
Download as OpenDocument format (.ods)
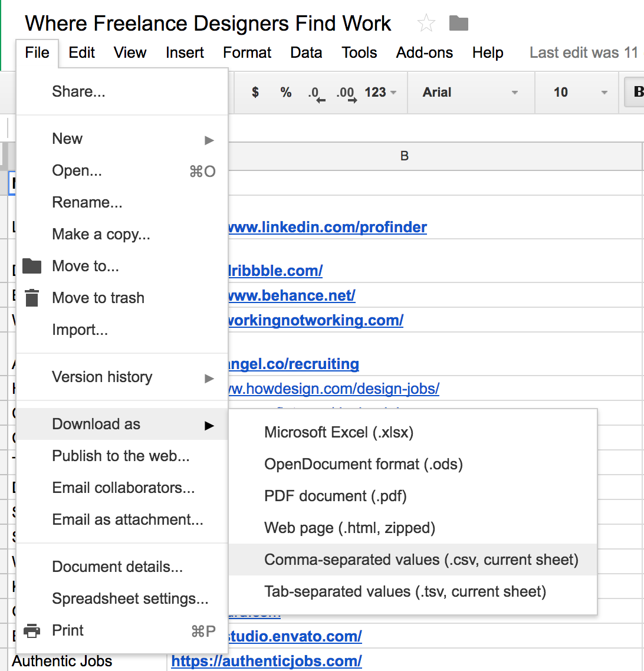413,464
